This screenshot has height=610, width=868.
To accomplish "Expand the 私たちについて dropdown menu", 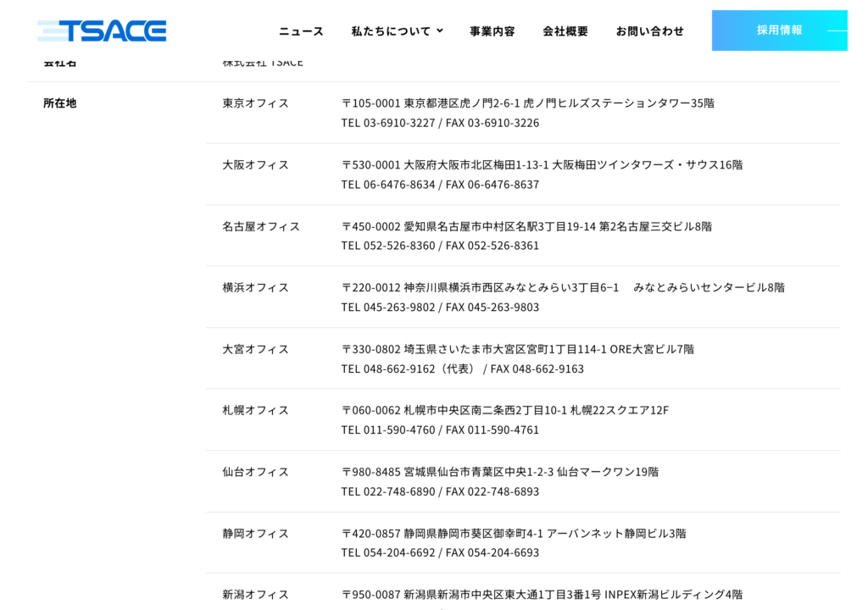I will (397, 31).
